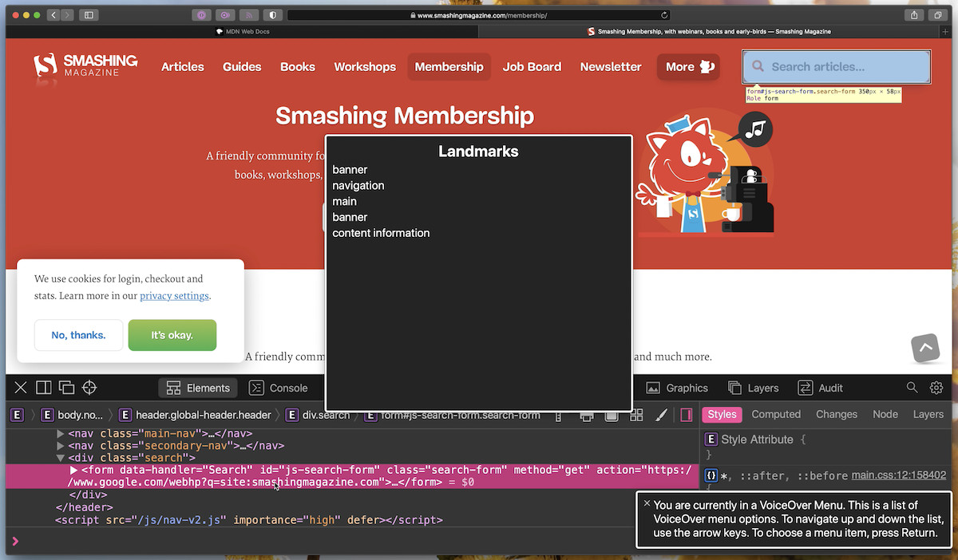This screenshot has width=958, height=560.
Task: Start element selection crosshair tool
Action: click(x=89, y=388)
